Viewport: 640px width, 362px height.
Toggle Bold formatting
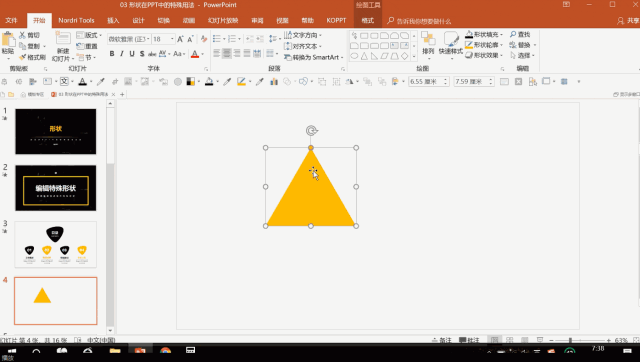112,54
